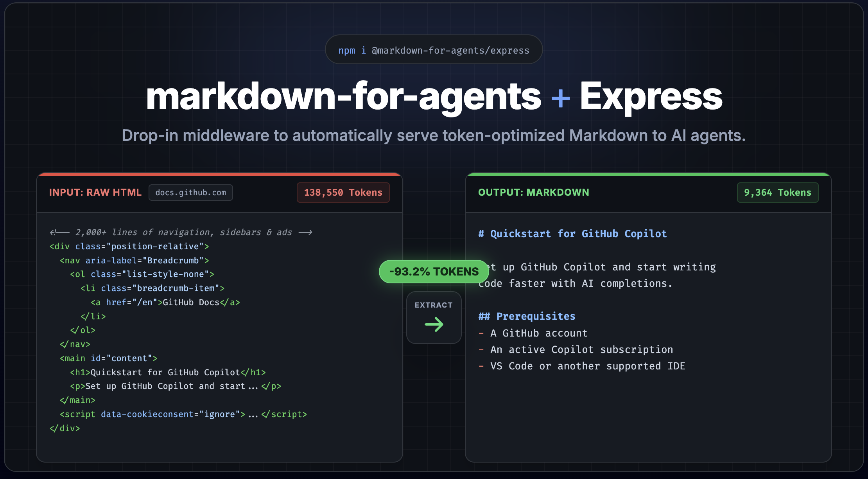
Task: Click the 9,364 Tokens counter badge
Action: (x=777, y=192)
